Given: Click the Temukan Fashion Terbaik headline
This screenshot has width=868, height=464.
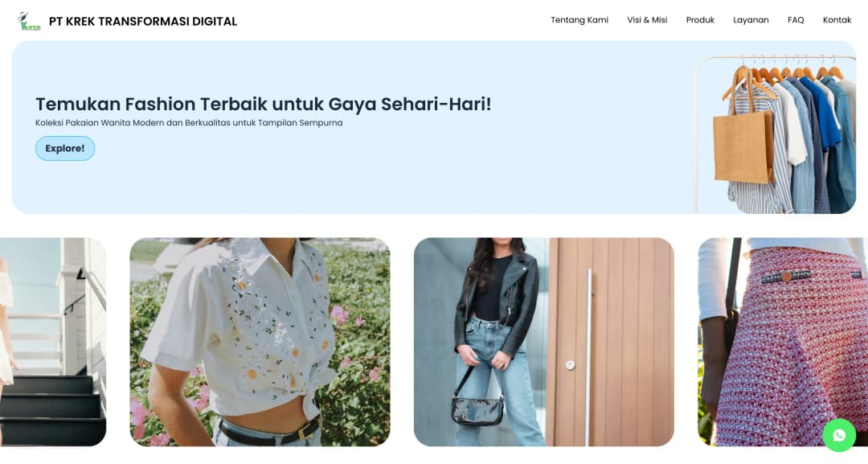Looking at the screenshot, I should tap(264, 104).
